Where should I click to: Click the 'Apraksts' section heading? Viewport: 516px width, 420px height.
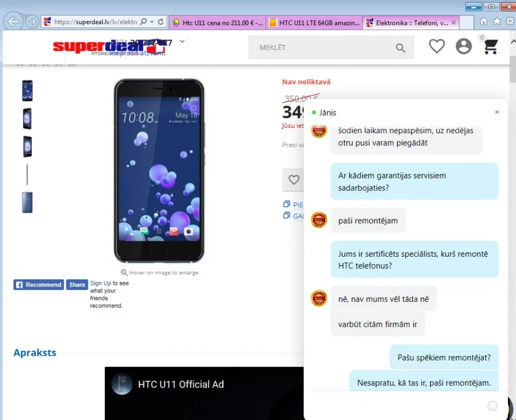(x=35, y=352)
